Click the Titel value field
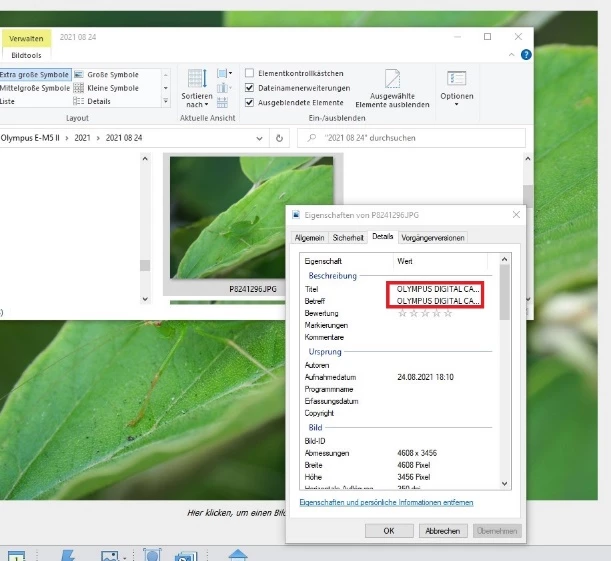This screenshot has height=561, width=611. point(438,289)
